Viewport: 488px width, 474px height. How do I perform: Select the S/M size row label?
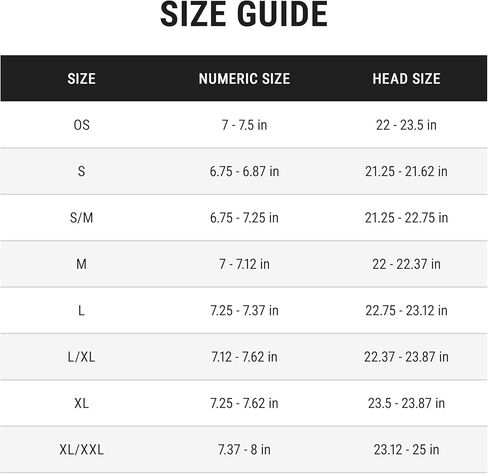81,218
